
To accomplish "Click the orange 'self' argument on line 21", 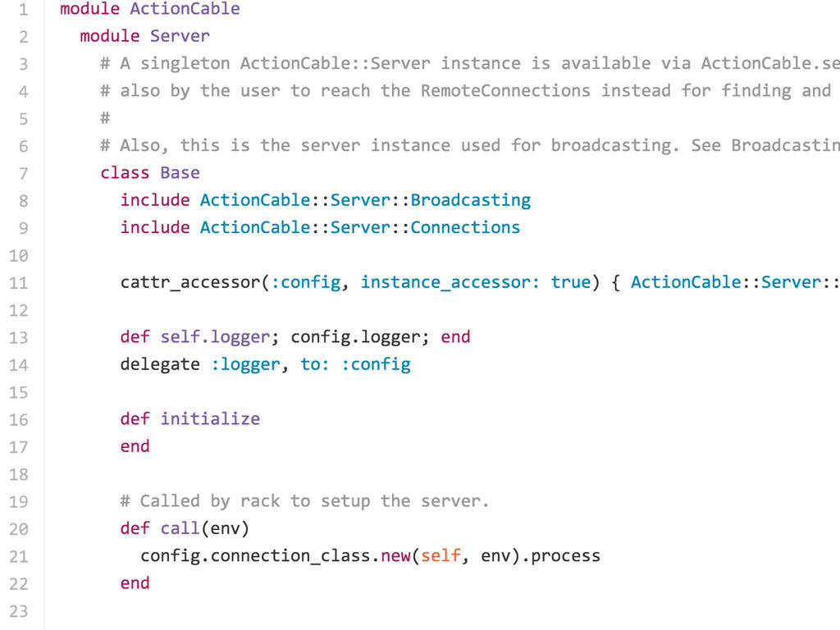I will point(441,555).
